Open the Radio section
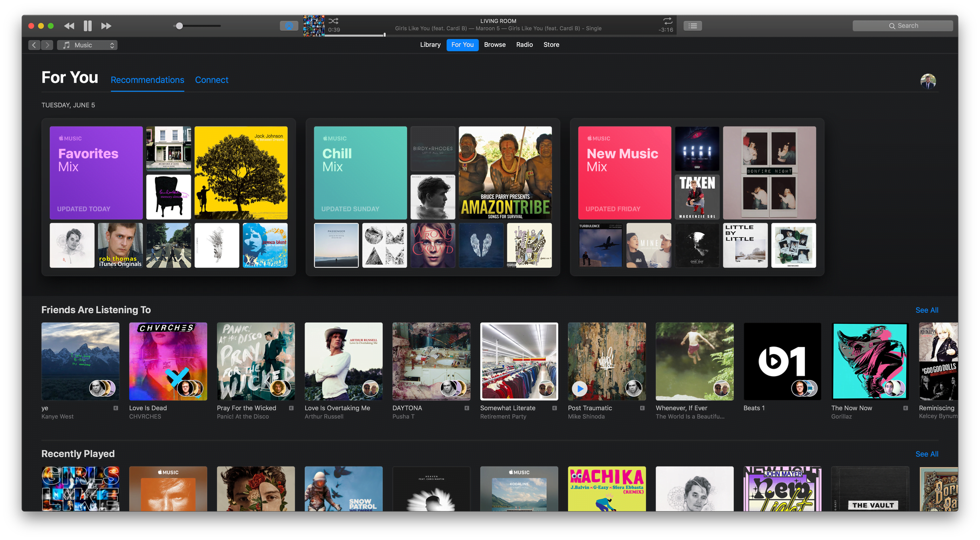980x540 pixels. (x=523, y=45)
